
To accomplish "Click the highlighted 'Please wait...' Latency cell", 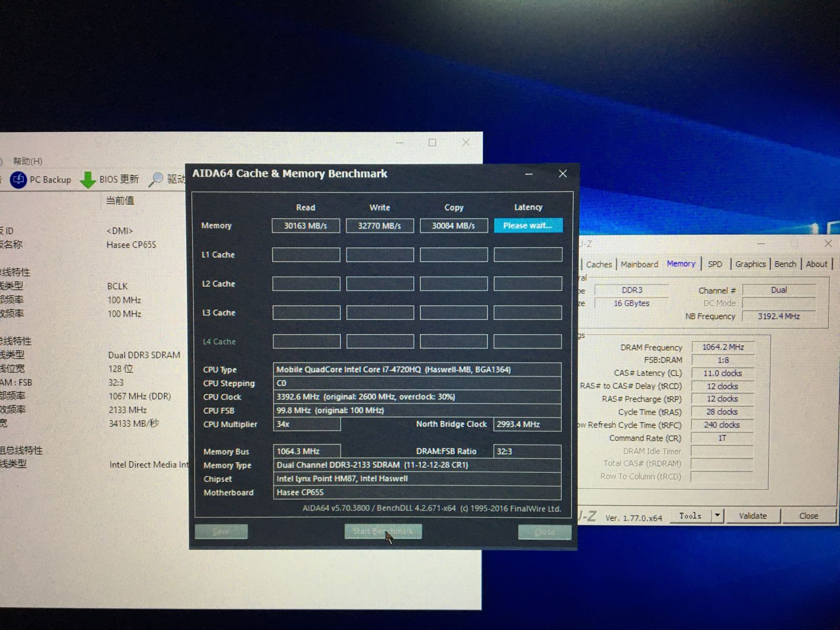I will click(528, 225).
